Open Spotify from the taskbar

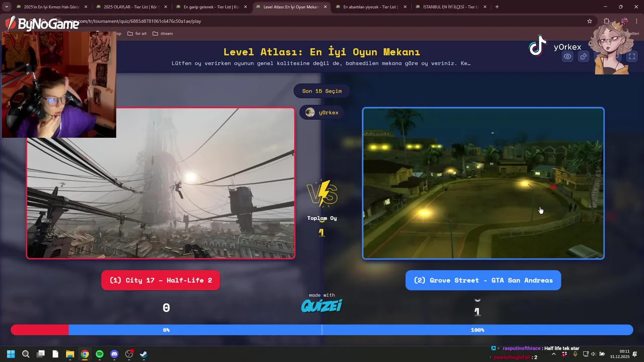[100, 354]
